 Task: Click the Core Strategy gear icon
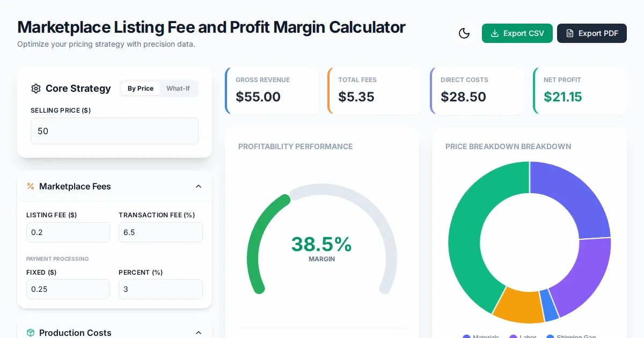(36, 89)
